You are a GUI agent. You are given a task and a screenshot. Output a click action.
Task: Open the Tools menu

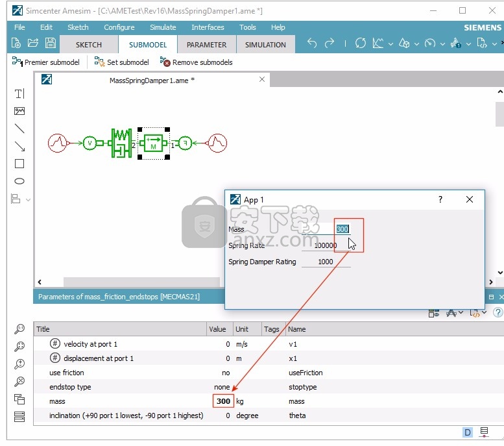pyautogui.click(x=248, y=27)
